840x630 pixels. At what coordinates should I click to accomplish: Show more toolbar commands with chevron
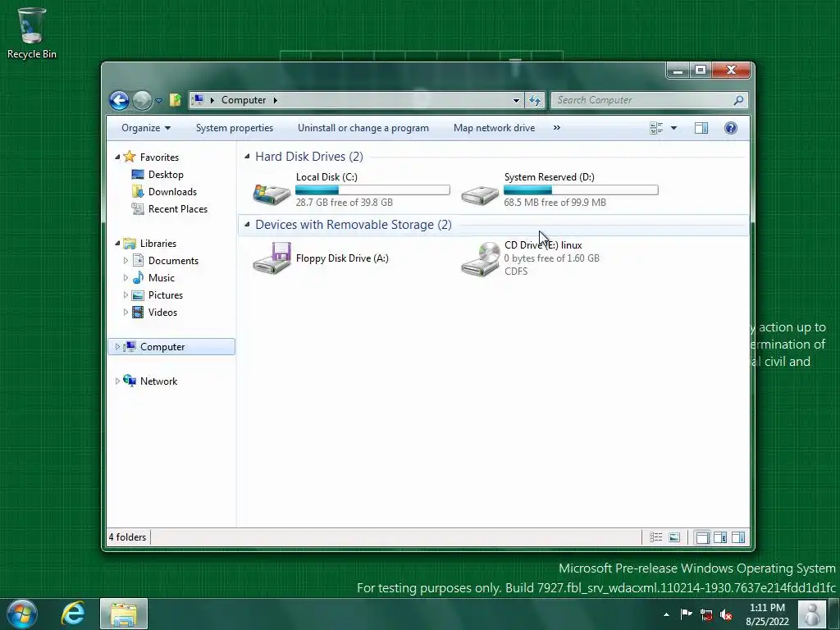[x=557, y=127]
